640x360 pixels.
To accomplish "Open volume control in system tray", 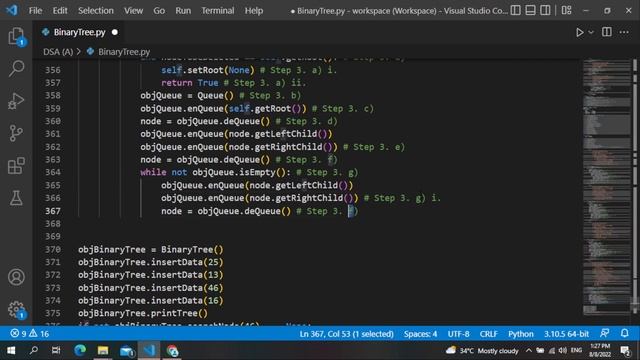I will click(562, 351).
